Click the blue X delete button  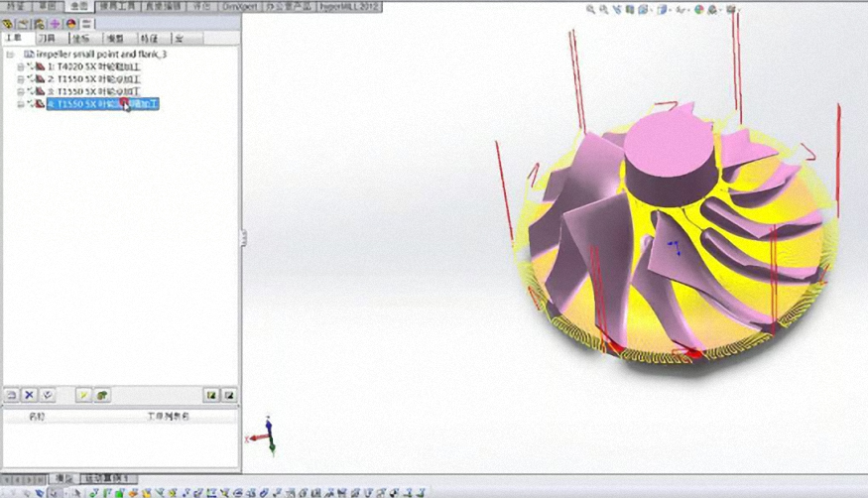(x=30, y=395)
